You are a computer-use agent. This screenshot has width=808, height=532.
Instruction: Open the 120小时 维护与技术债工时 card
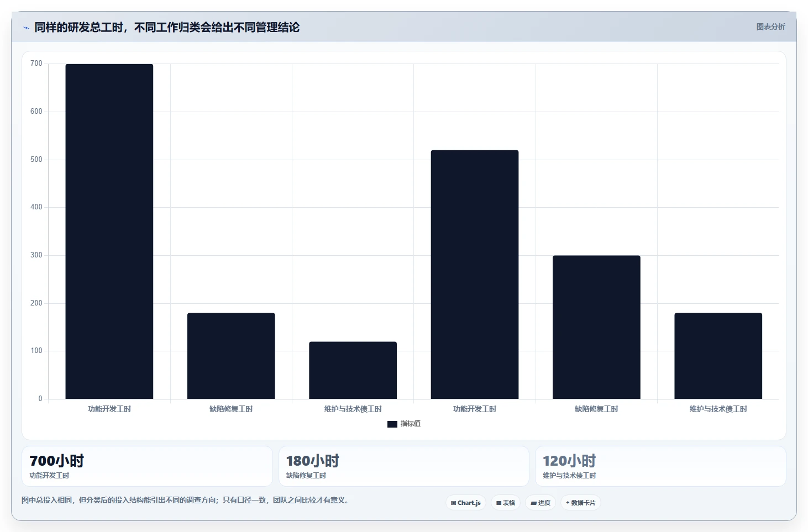pyautogui.click(x=660, y=466)
